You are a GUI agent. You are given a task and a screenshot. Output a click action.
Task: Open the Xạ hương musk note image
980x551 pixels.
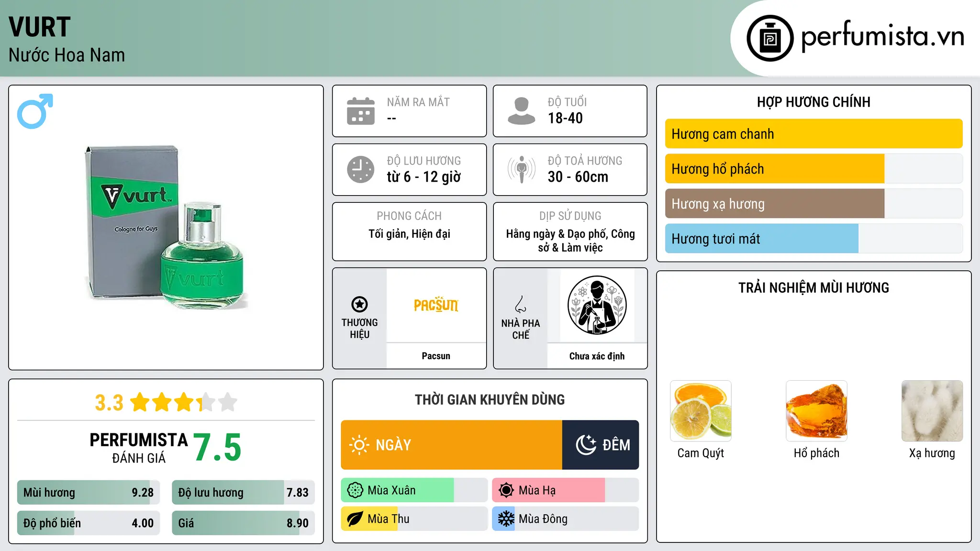pos(932,411)
